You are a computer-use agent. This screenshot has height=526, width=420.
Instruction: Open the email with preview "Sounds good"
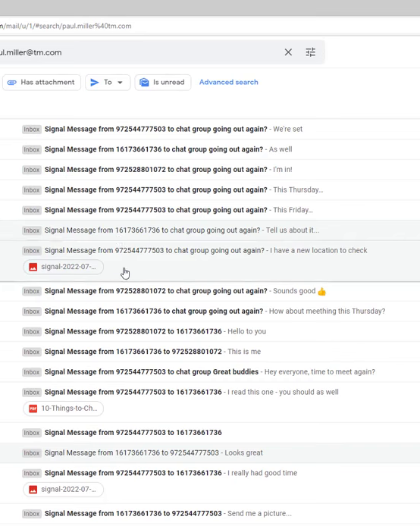[210, 291]
